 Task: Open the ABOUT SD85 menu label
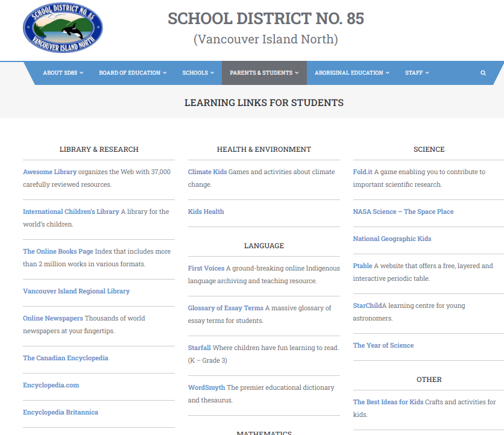[60, 73]
